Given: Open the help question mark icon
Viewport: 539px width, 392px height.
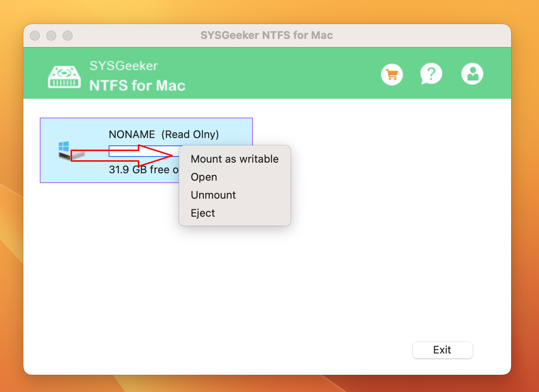Looking at the screenshot, I should [x=431, y=74].
